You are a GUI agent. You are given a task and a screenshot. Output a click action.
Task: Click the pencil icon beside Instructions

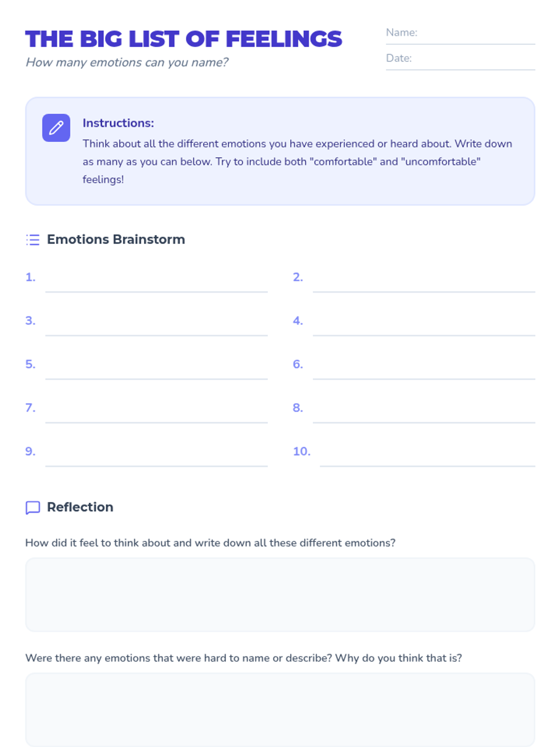[56, 127]
